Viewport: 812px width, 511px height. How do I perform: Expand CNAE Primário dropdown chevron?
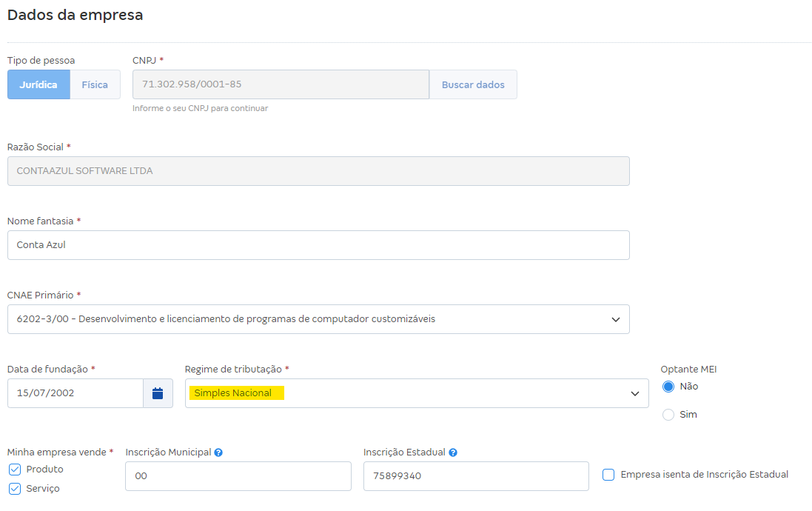point(615,319)
